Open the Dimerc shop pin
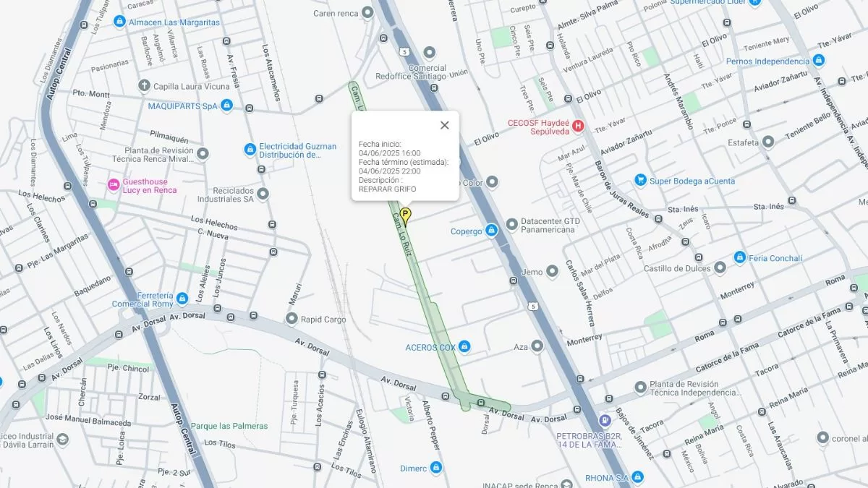The width and height of the screenshot is (868, 488). pos(435,467)
